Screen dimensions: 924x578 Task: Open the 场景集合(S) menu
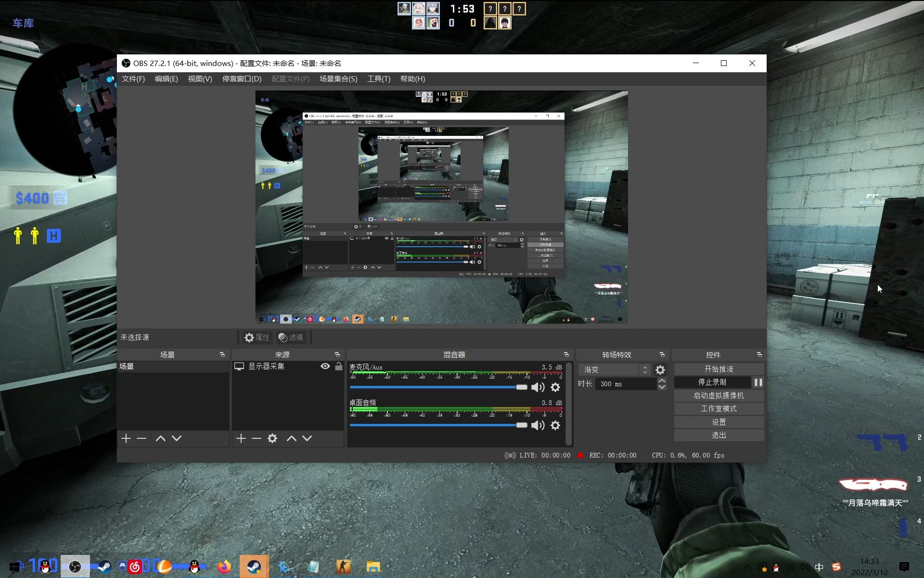pos(338,79)
